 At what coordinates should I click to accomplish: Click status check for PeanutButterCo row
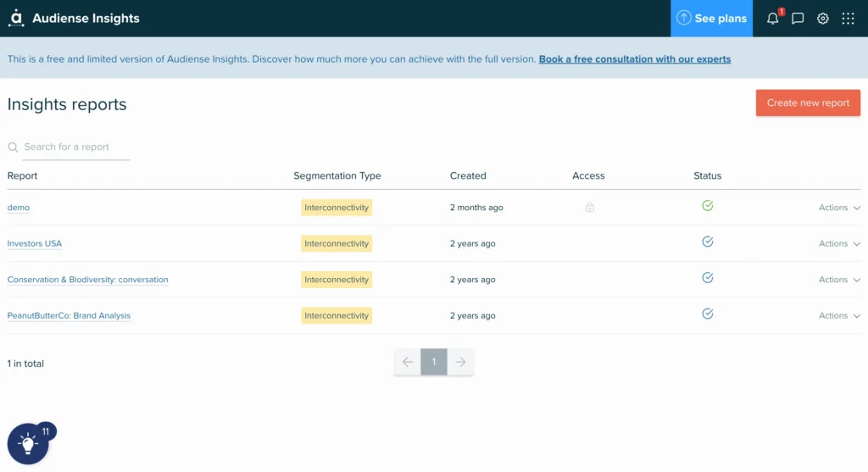point(708,314)
